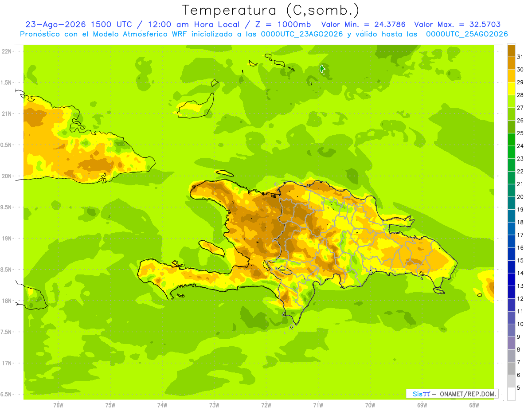The width and height of the screenshot is (532, 411).
Task: Select the '72W' longitude label
Action: (x=266, y=405)
